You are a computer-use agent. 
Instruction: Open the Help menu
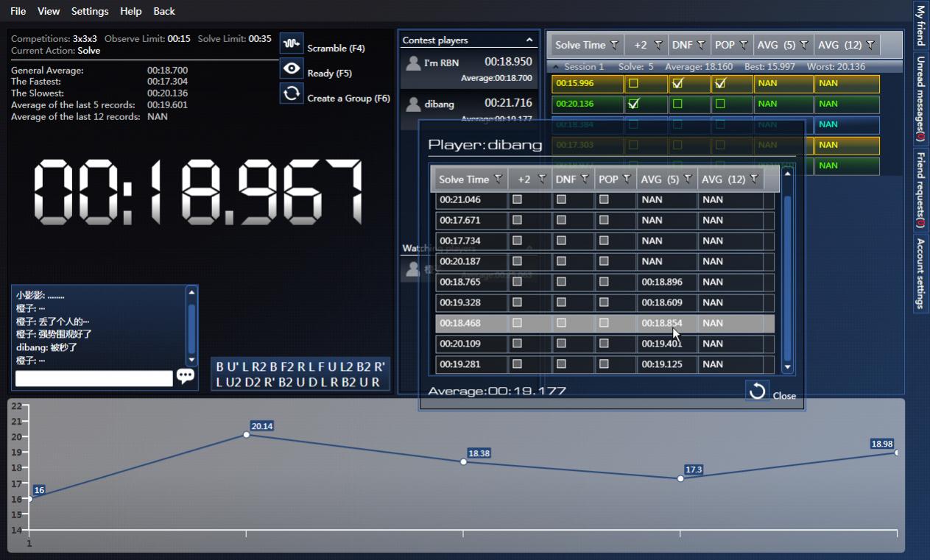point(131,11)
